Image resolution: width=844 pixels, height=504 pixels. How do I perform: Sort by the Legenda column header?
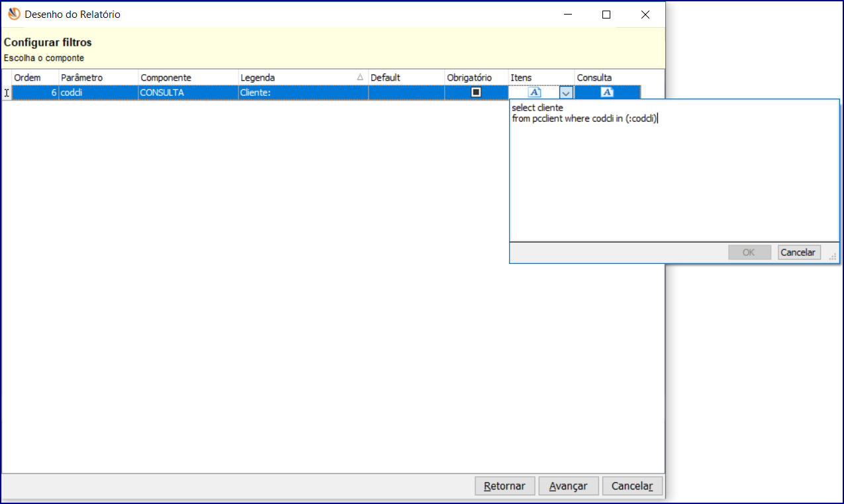click(303, 77)
